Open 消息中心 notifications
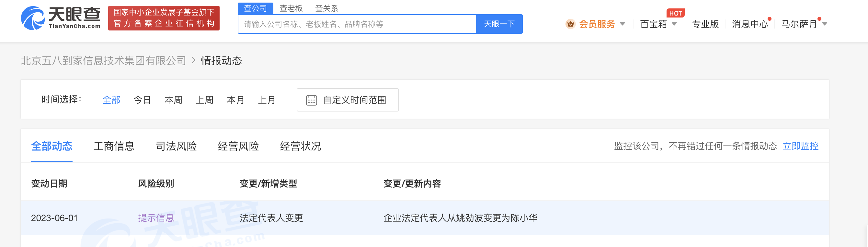 [x=750, y=24]
